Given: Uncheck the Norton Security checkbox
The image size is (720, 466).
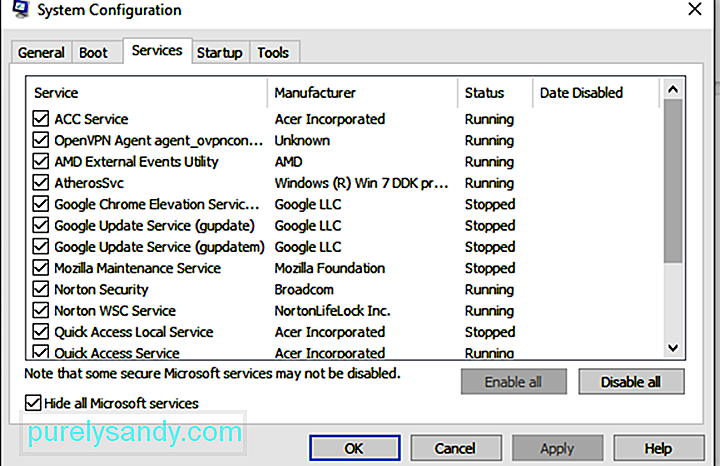Looking at the screenshot, I should pos(41,289).
